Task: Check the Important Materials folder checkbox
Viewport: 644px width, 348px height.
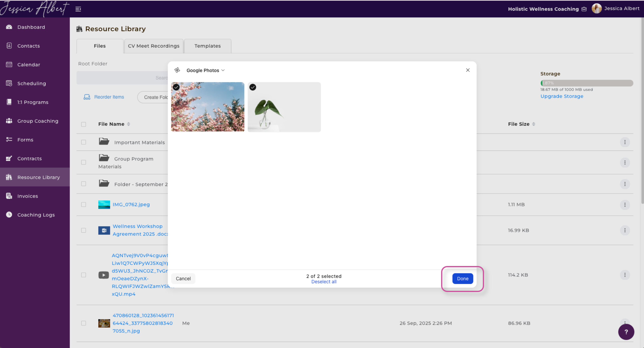Action: tap(83, 142)
